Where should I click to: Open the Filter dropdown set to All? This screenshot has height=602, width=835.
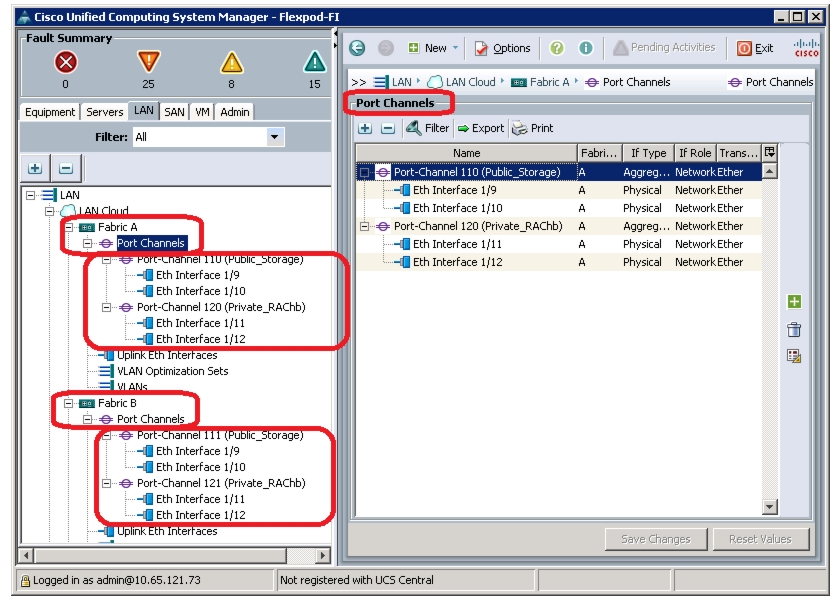[209, 137]
